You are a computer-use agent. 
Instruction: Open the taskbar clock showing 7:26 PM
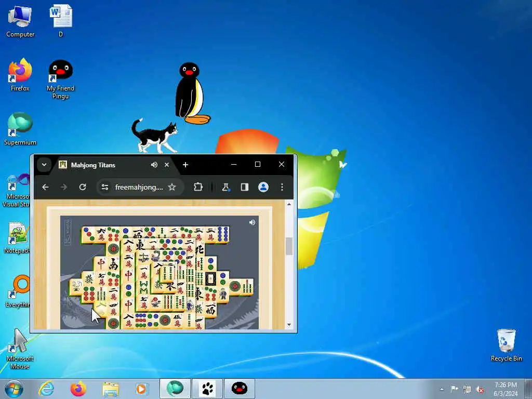tap(506, 389)
